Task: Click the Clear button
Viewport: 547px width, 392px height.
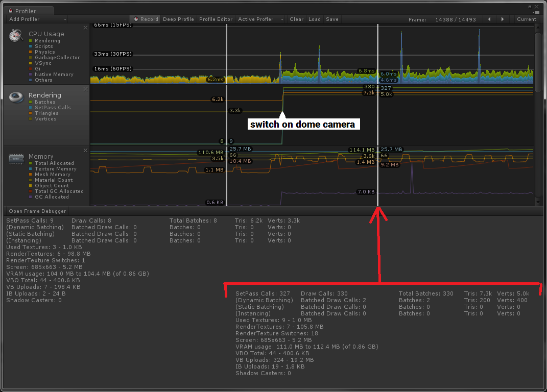Action: point(297,19)
